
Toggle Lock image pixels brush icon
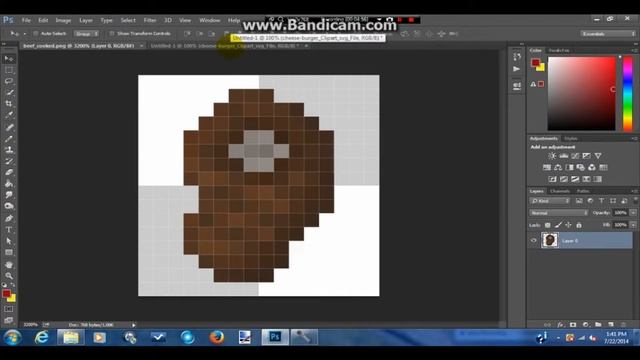(558, 225)
